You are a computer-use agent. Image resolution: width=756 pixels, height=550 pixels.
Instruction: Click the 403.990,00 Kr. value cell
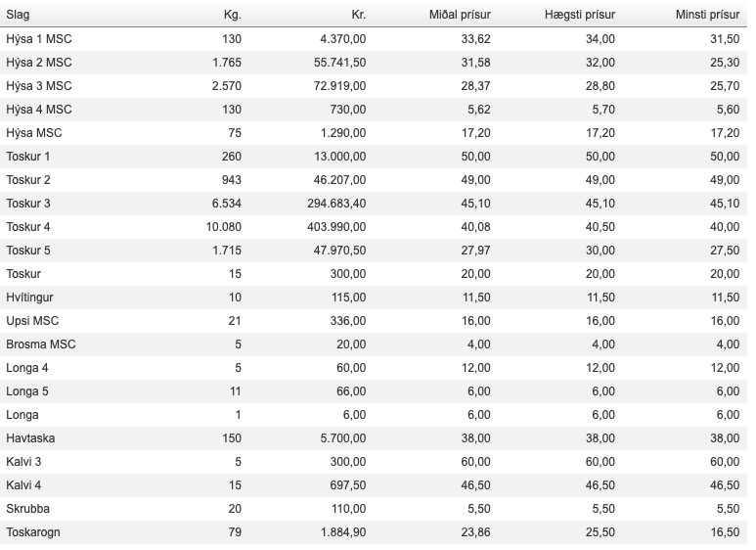[x=335, y=227]
